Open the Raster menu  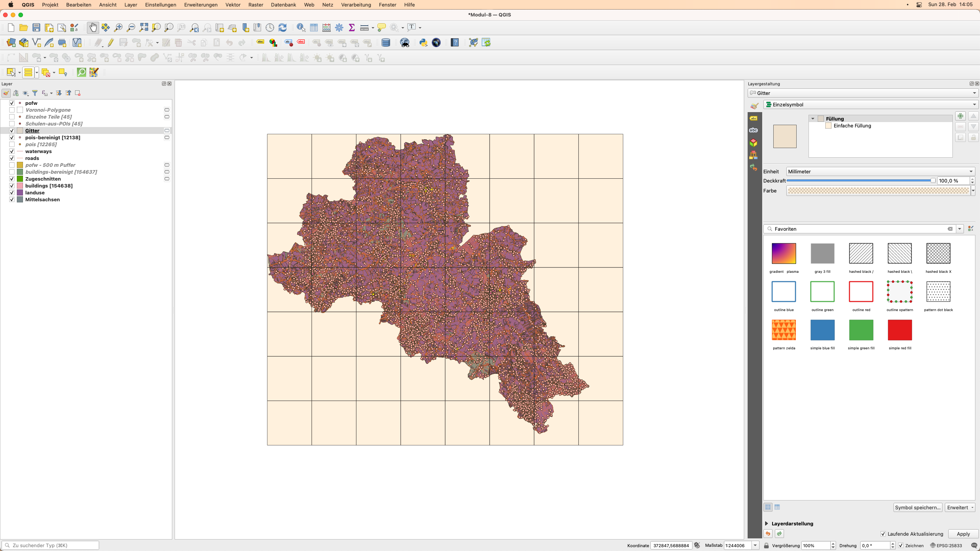(255, 5)
